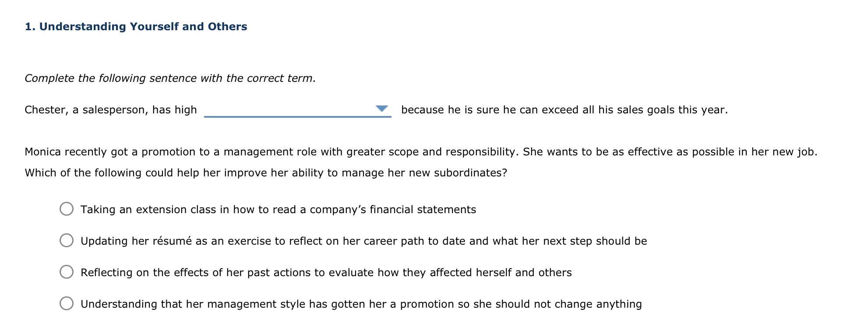This screenshot has width=868, height=330.
Task: Click the fourth radio control
Action: (66, 303)
